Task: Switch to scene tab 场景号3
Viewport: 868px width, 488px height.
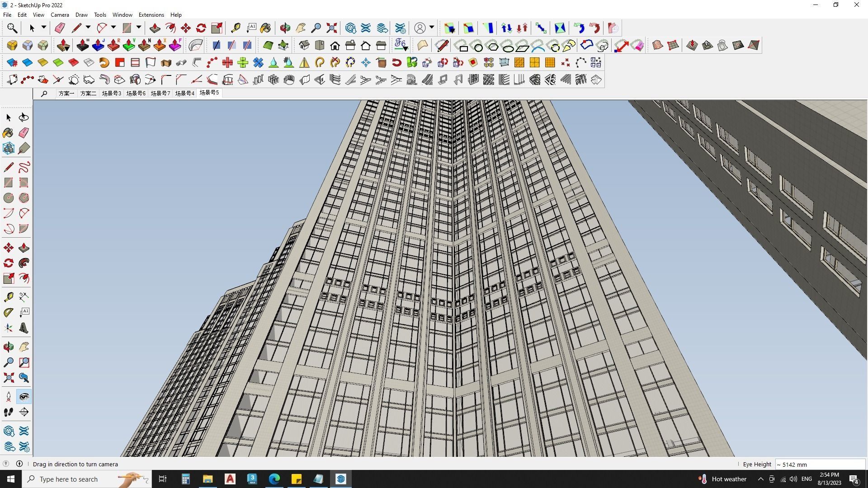Action: 111,93
